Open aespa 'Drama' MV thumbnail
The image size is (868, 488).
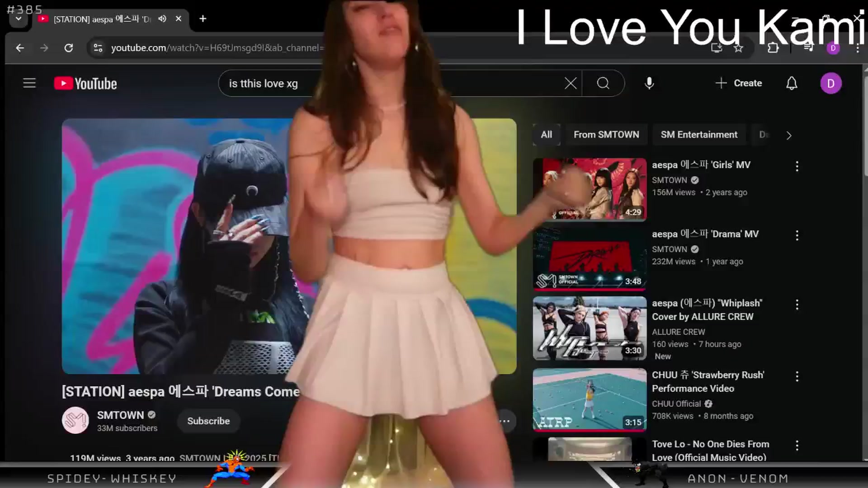(x=590, y=258)
